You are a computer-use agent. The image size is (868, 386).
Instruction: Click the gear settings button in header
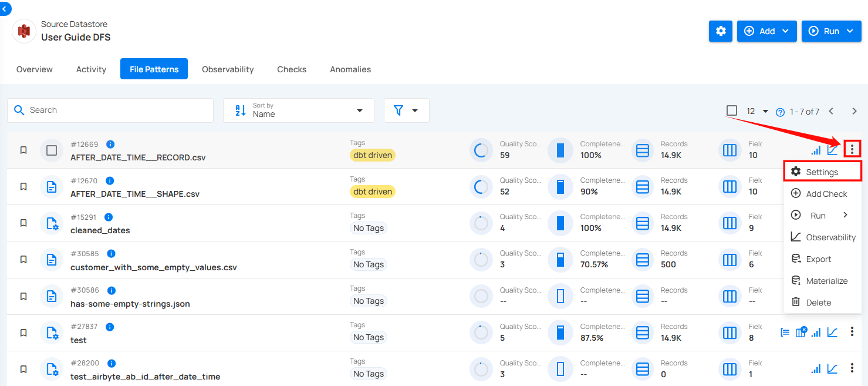click(721, 31)
